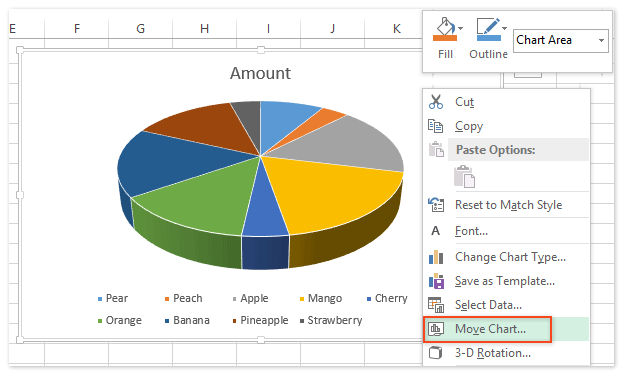
Task: Click the Banana legend entry
Action: click(x=187, y=320)
